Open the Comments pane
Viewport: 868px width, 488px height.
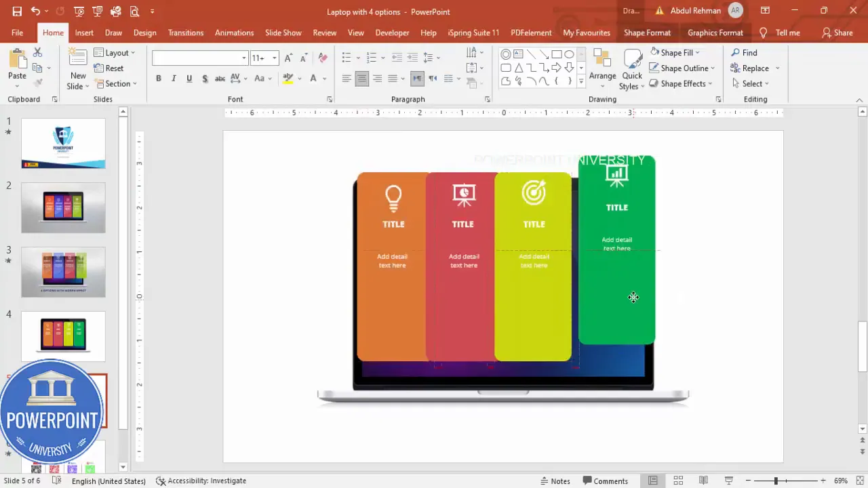[605, 481]
